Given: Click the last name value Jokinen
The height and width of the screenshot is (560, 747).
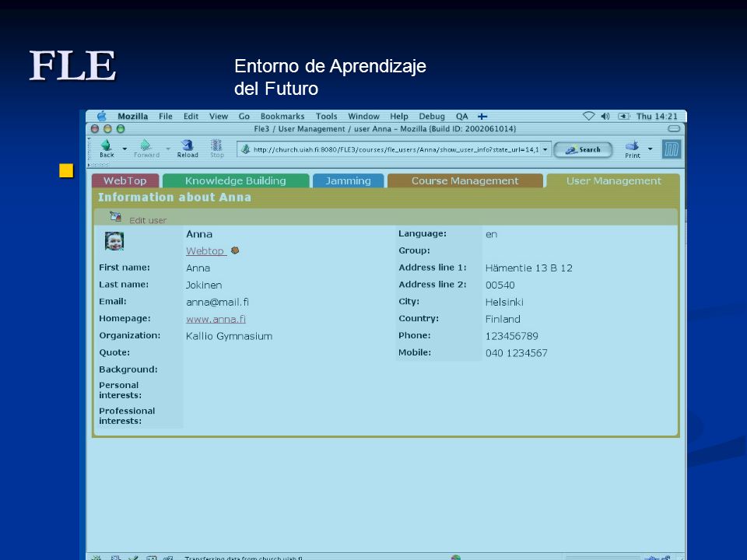Looking at the screenshot, I should pos(204,285).
